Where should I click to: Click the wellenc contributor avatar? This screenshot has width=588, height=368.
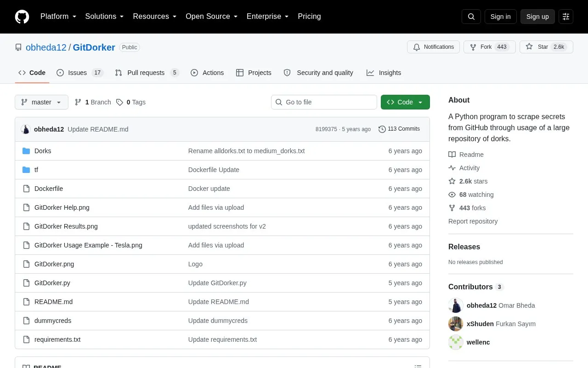tap(456, 342)
